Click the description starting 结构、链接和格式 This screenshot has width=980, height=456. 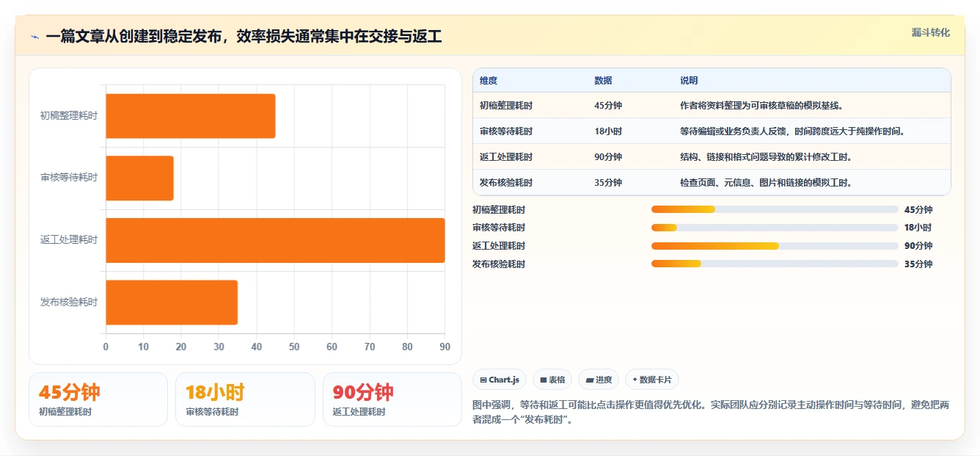pos(767,157)
